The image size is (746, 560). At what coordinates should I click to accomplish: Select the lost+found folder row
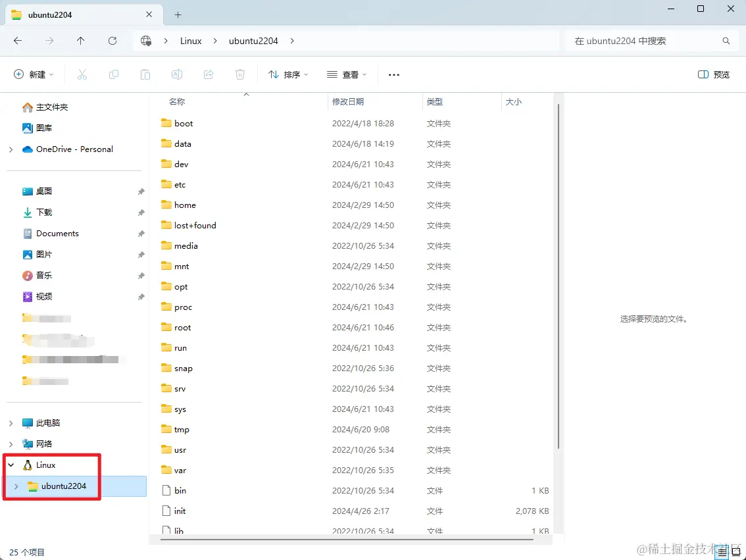[x=355, y=226]
